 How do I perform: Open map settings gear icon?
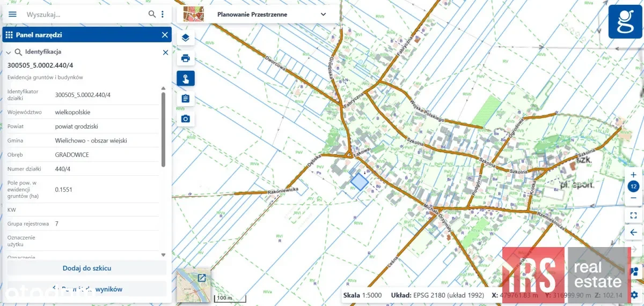(634, 294)
